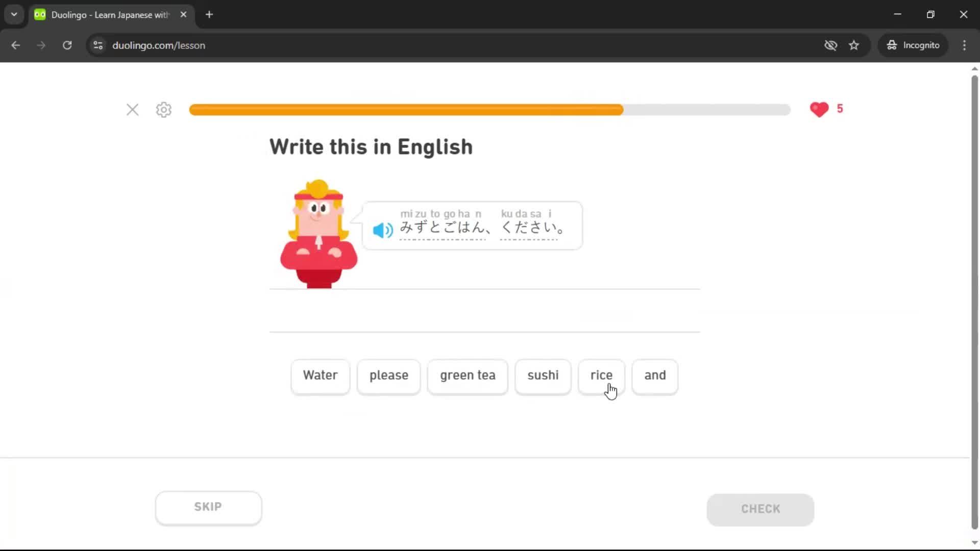The height and width of the screenshot is (551, 980).
Task: Select the word tile 'Water'
Action: pyautogui.click(x=320, y=377)
